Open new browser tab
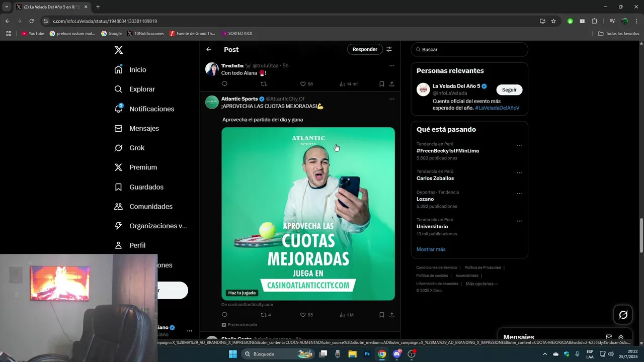644x362 pixels. [98, 7]
